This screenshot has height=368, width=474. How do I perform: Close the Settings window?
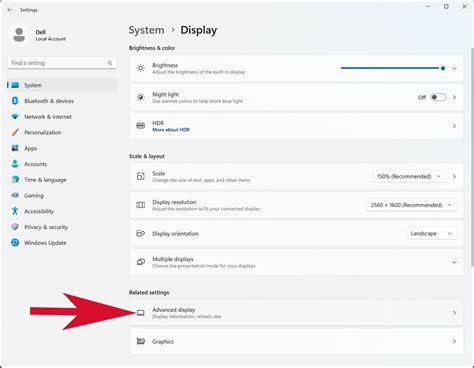464,6
